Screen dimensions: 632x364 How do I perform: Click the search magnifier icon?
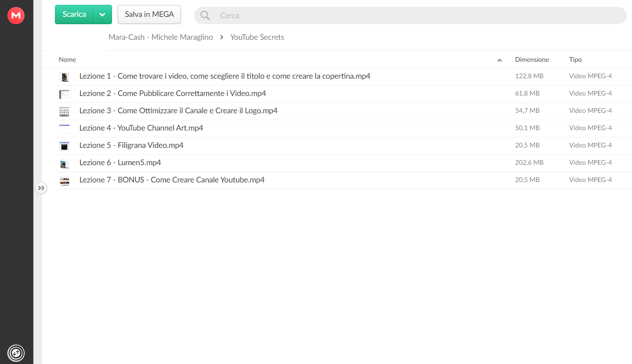pos(205,16)
